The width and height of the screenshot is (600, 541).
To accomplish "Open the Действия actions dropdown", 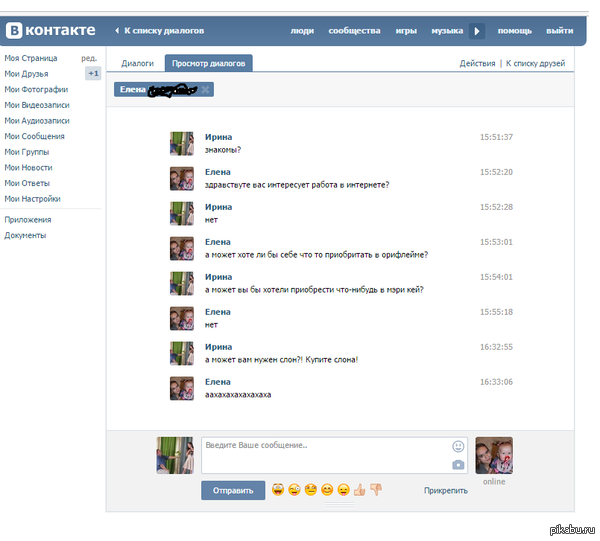I will (477, 63).
